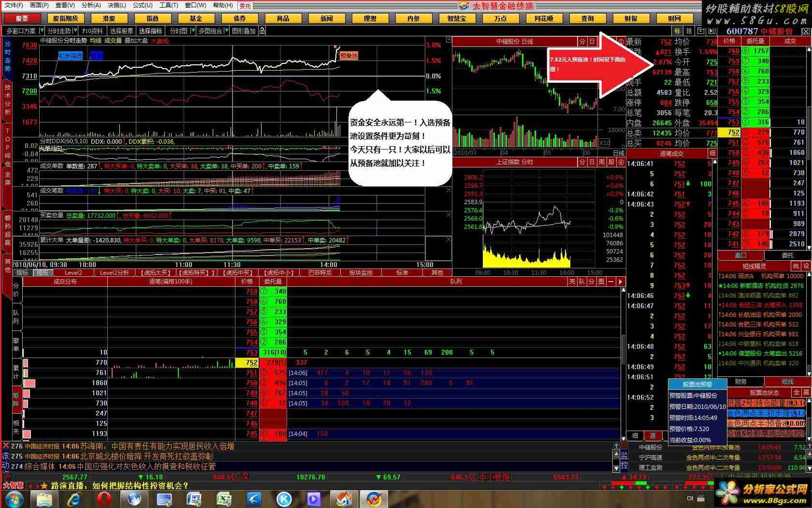Click the 现 tab icon near stock code
812x508 pixels.
[689, 31]
